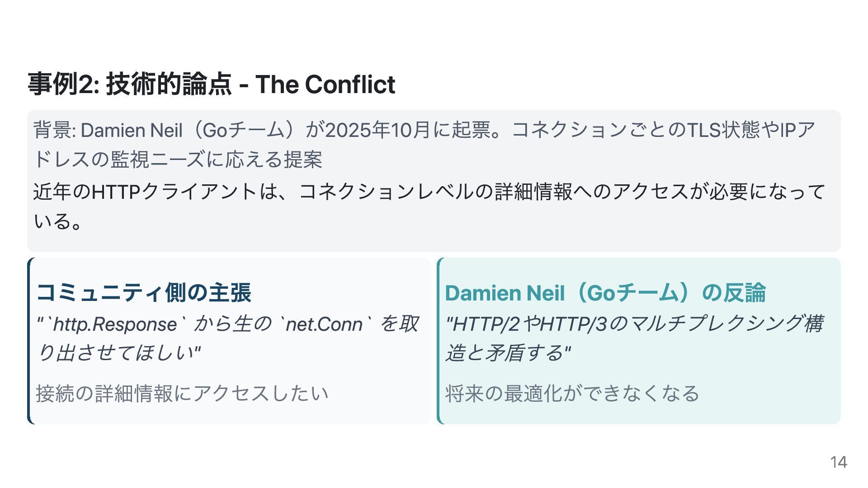
Task: Click the sentence starting "近年のHTTPクライアントは"
Action: [429, 192]
